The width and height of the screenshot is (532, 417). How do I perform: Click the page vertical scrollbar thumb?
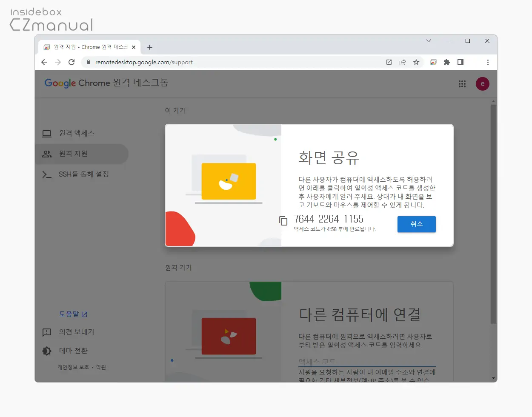tap(494, 214)
